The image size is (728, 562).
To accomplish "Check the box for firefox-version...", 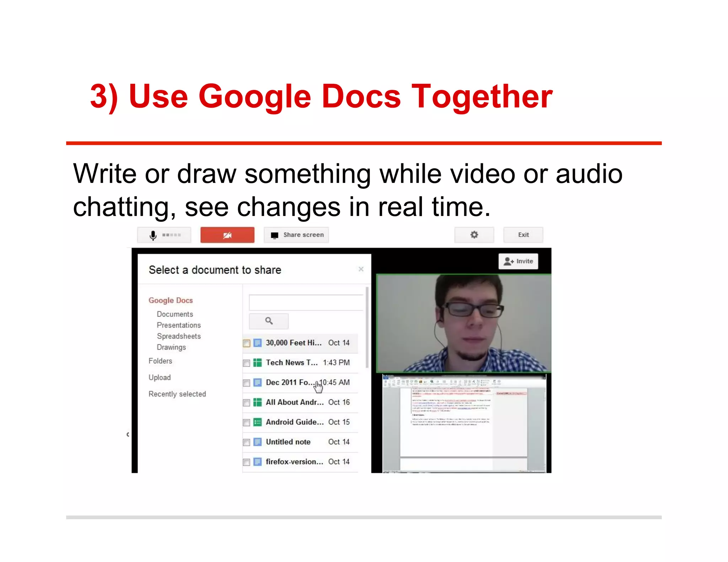I will 246,462.
